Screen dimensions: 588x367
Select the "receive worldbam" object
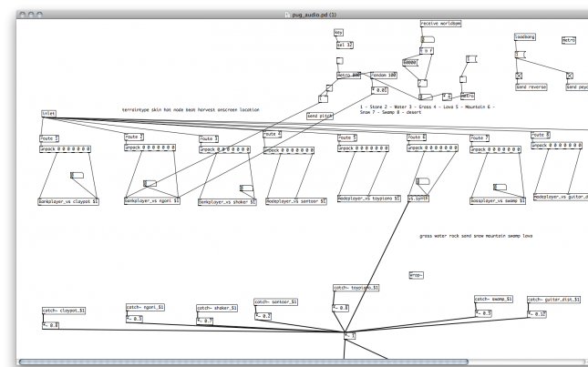[x=441, y=23]
